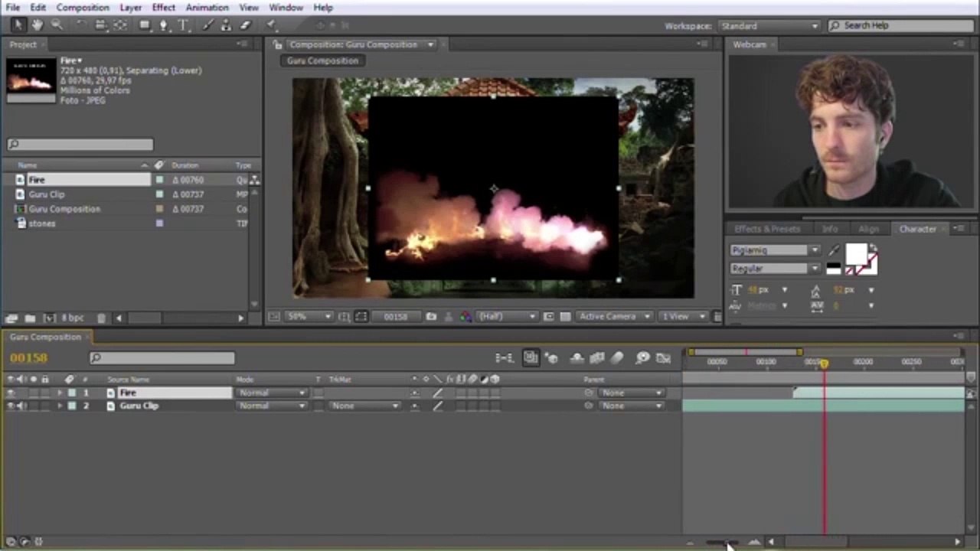Select the Rotation tool
This screenshot has width=980, height=551.
81,25
